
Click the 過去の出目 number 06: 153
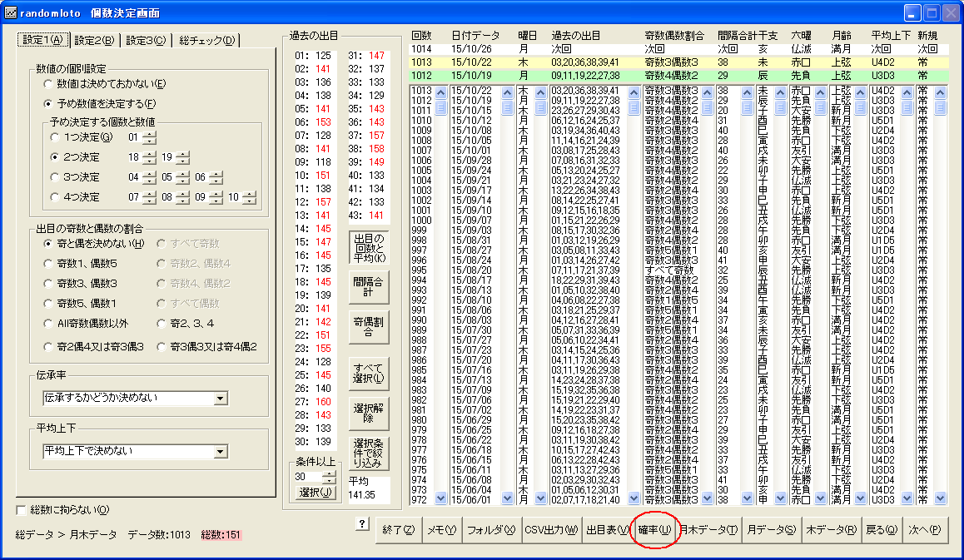313,122
